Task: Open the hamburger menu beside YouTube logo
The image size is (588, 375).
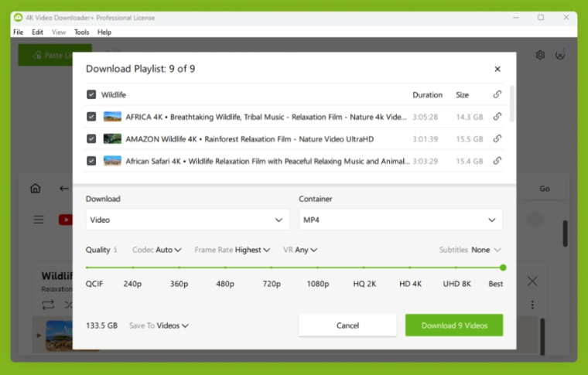Action: 39,220
